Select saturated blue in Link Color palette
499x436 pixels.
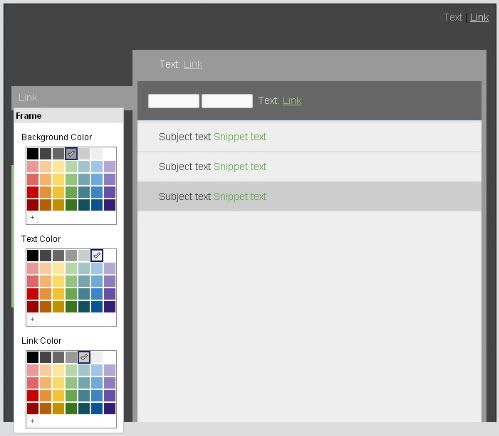coord(97,396)
